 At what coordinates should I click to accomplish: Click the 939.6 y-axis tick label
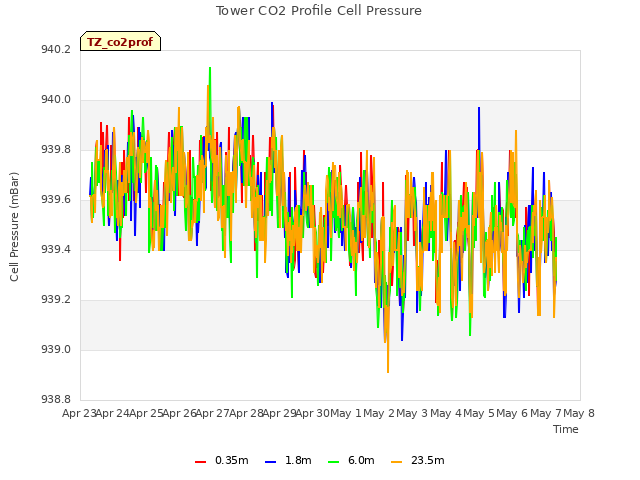[x=56, y=200]
